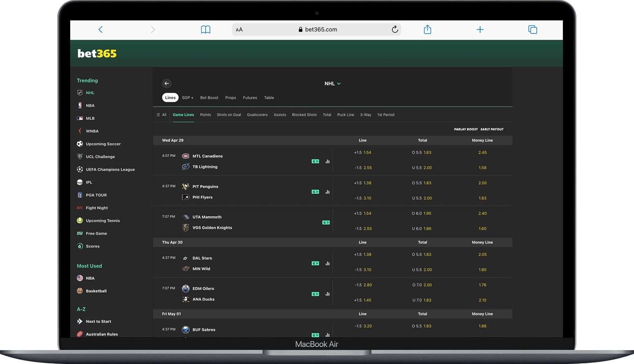Open more markets badge for MTL Canadiens game
This screenshot has width=634, height=364.
pyautogui.click(x=315, y=162)
